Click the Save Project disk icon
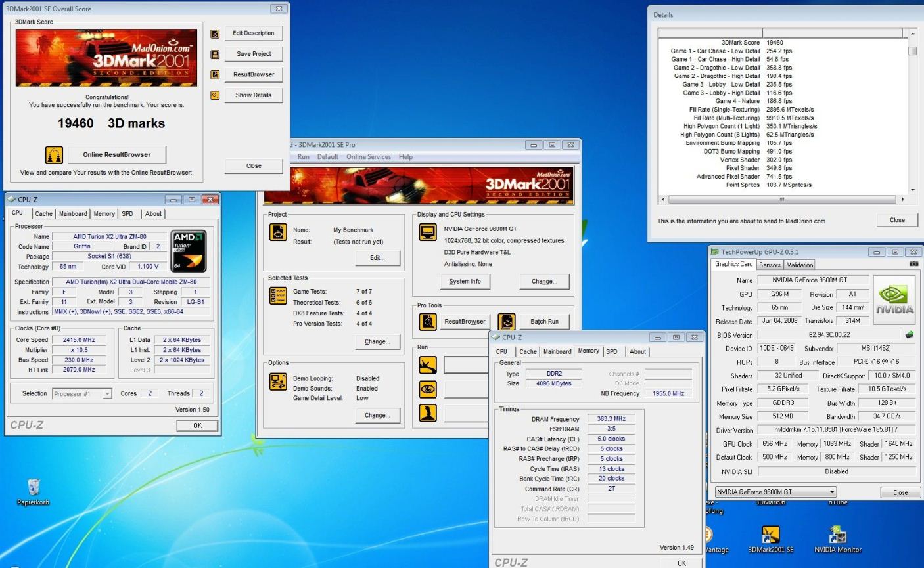 tap(215, 55)
